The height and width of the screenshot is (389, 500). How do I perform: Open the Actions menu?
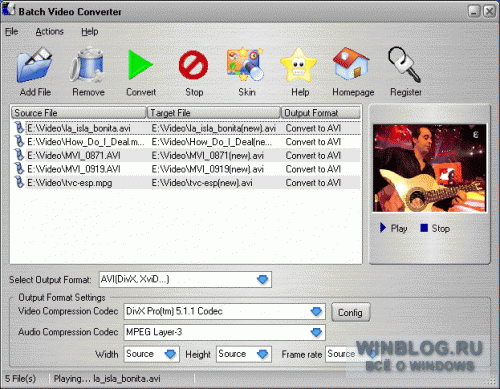[49, 31]
